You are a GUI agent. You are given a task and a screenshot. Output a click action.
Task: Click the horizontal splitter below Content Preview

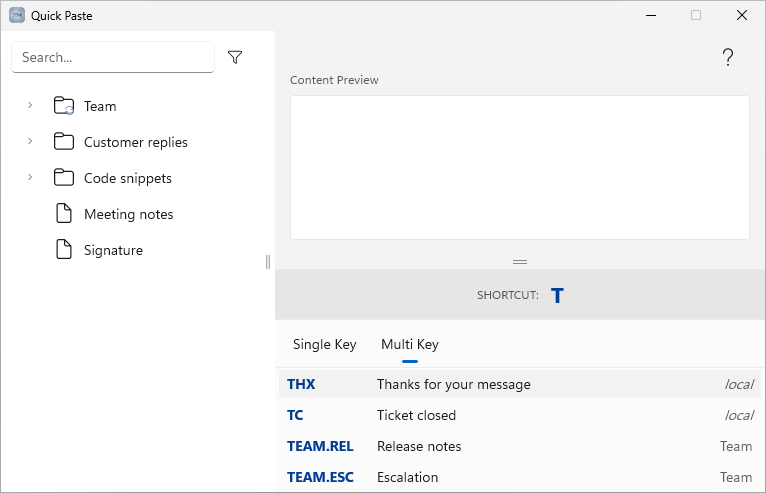pyautogui.click(x=520, y=262)
